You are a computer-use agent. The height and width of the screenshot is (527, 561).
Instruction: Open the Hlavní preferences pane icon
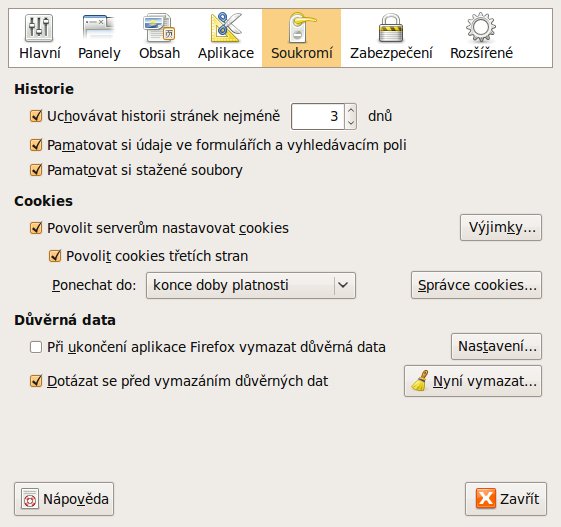(39, 28)
